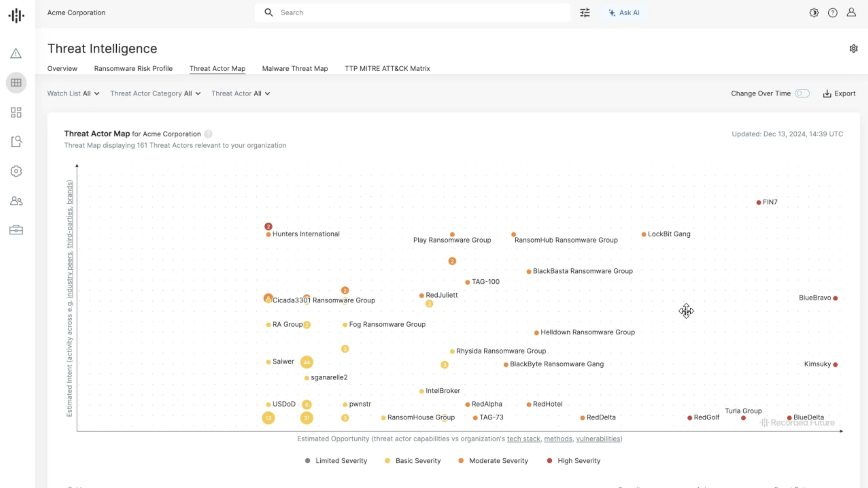Expand the Watch List dropdown
The width and height of the screenshot is (868, 488).
click(x=73, y=93)
